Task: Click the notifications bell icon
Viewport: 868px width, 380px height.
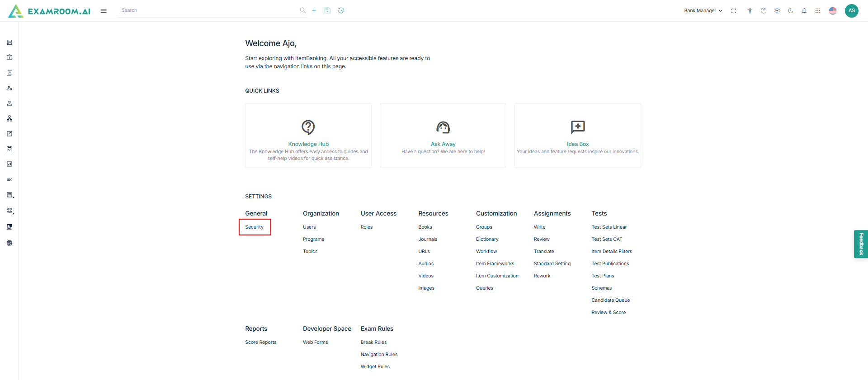Action: [x=804, y=11]
